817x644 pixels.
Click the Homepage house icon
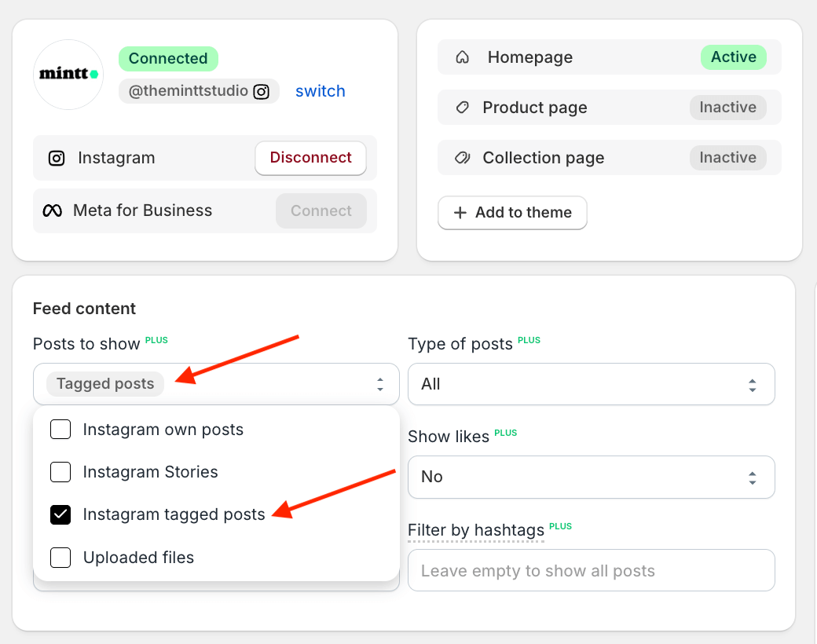(463, 57)
